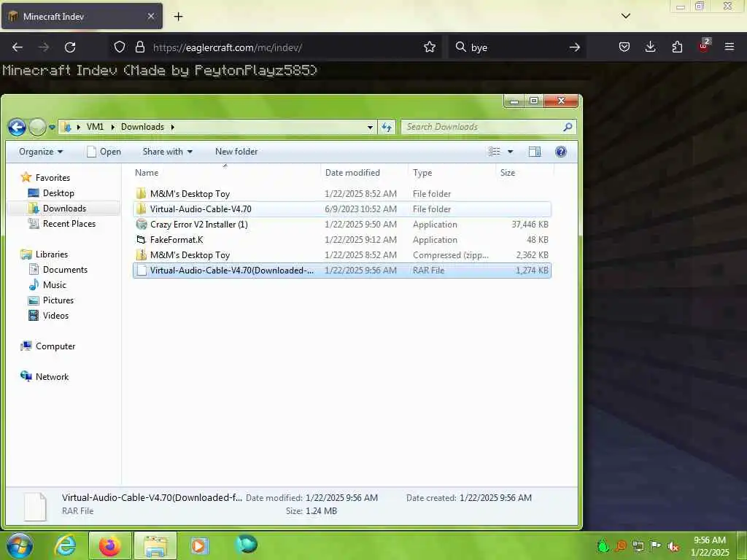
Task: Click Favorites in the navigation pane
Action: coord(46,178)
